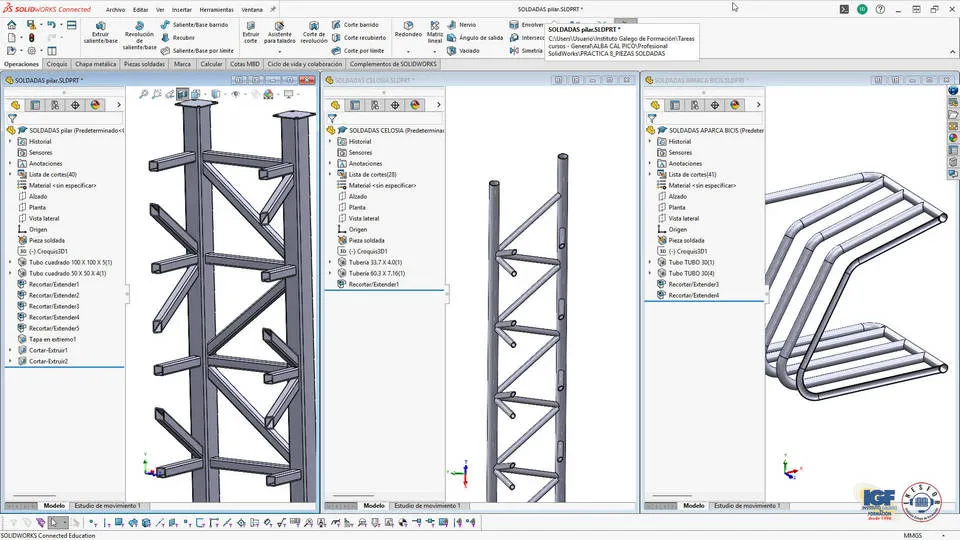Click Extruir corte tool
Image resolution: width=960 pixels, height=540 pixels.
click(251, 32)
